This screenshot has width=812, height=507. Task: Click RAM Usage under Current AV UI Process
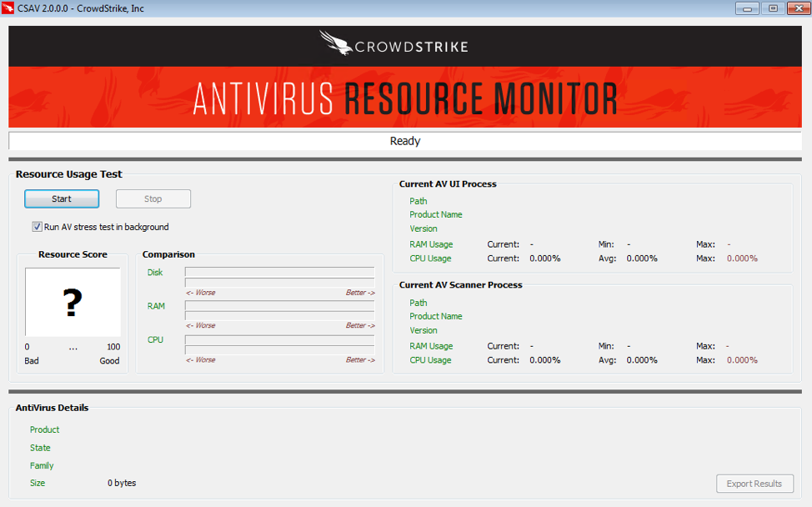click(431, 244)
